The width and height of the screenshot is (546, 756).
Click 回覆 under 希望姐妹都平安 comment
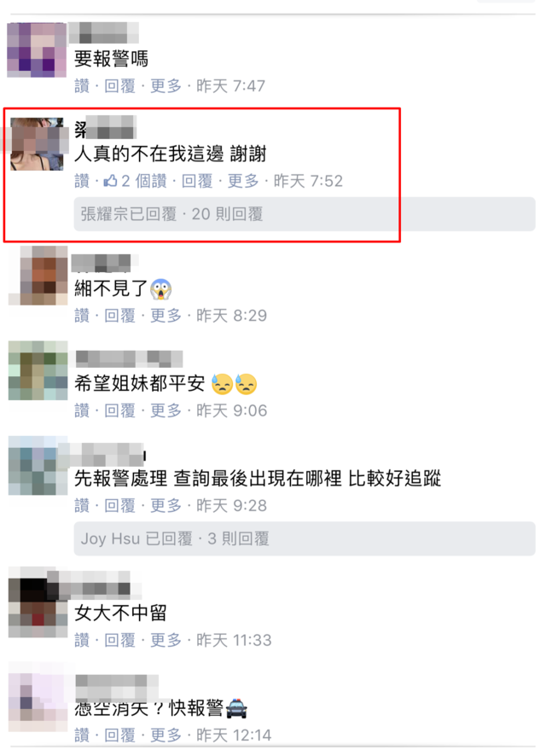[120, 410]
